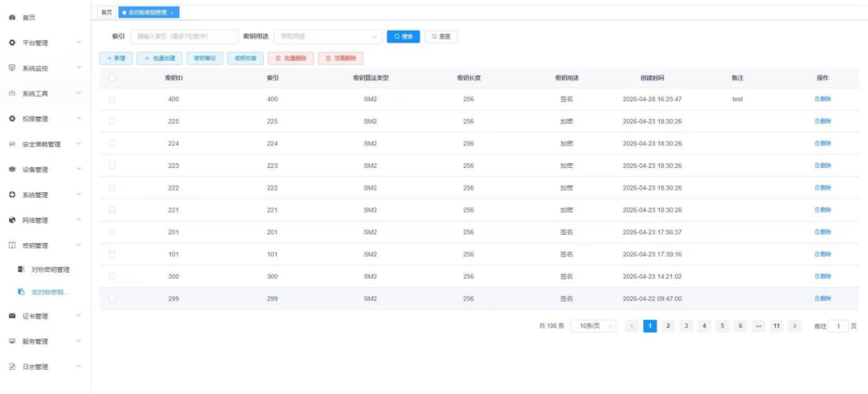Check the checkbox for key ID 223

pyautogui.click(x=112, y=166)
